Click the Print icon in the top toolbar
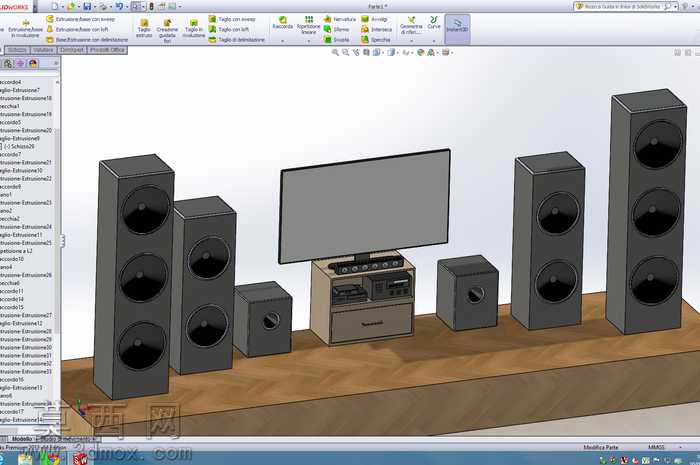700x465 pixels. pyautogui.click(x=103, y=6)
